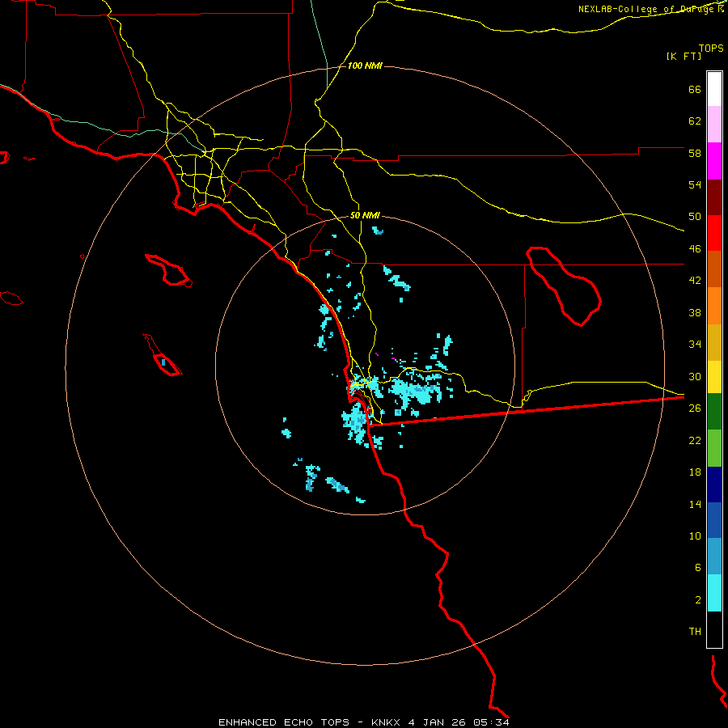Pick the magenta swatch in the tops legend
Image resolution: width=728 pixels, height=728 pixels.
coord(714,161)
